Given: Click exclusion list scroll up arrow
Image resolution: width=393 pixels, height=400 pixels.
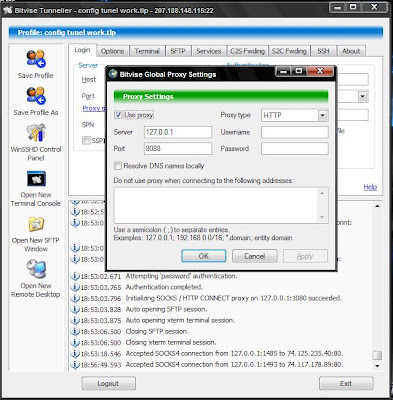Looking at the screenshot, I should [322, 193].
